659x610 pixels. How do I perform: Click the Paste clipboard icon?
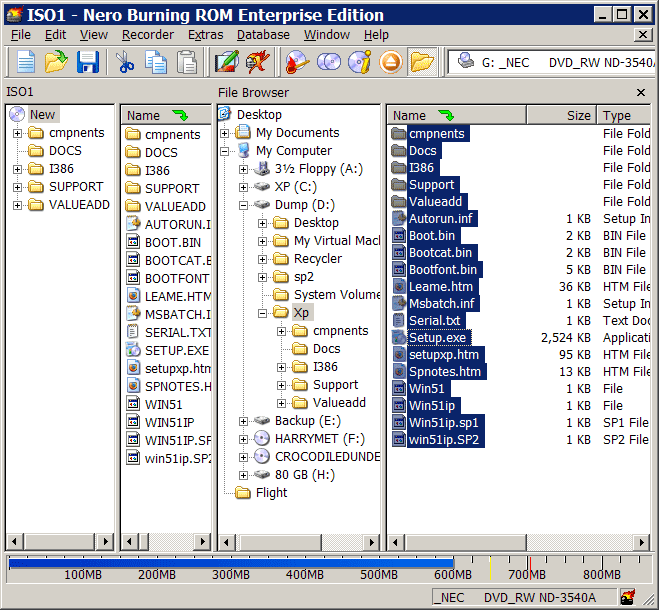pyautogui.click(x=187, y=62)
